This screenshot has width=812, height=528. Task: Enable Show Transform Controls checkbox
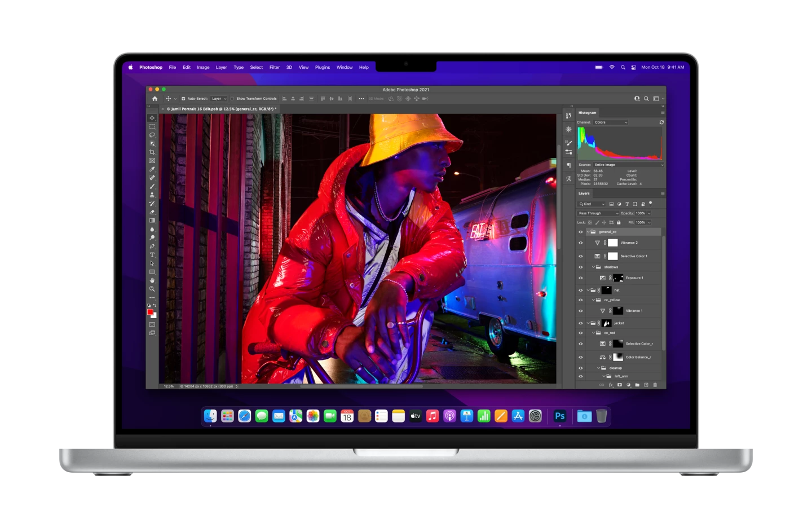click(232, 99)
